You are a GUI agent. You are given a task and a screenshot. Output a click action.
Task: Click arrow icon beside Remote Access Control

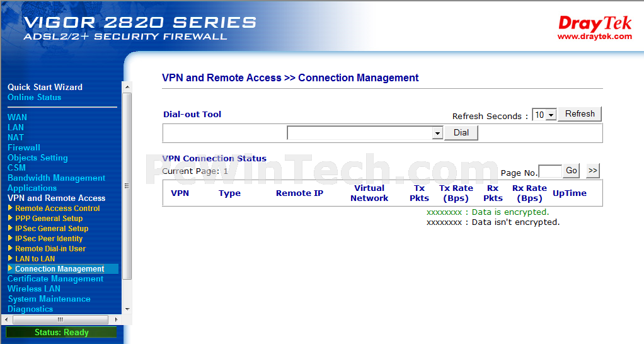pyautogui.click(x=10, y=208)
